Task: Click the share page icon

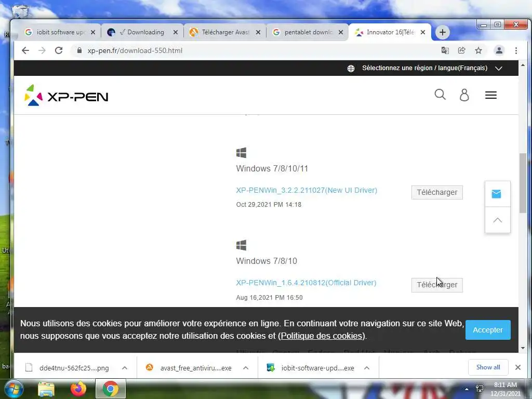Action: click(x=461, y=50)
